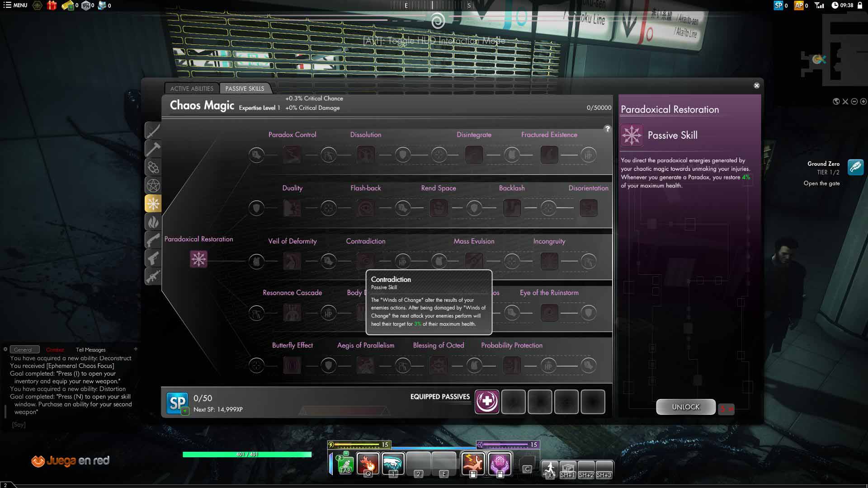Select the Elemental flame category icon
The image size is (868, 488).
pos(153,222)
